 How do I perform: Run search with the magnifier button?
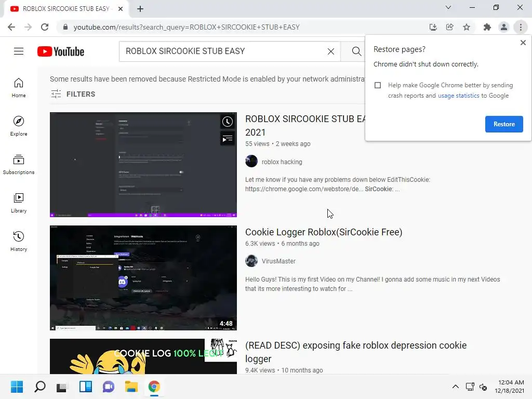coord(356,51)
